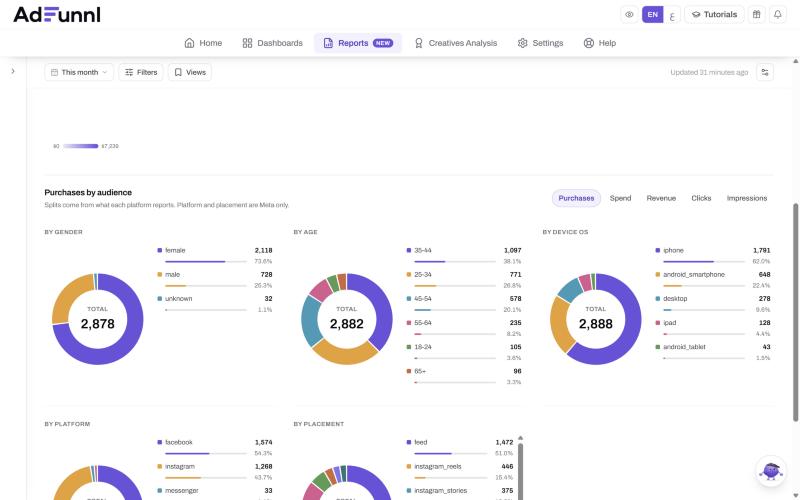Click the male legend color swatch
This screenshot has width=800, height=500.
point(160,274)
